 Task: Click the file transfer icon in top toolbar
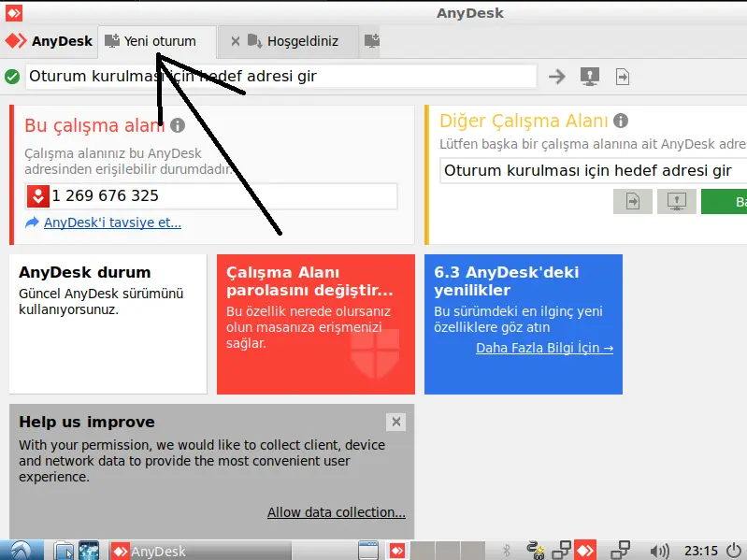(x=622, y=77)
